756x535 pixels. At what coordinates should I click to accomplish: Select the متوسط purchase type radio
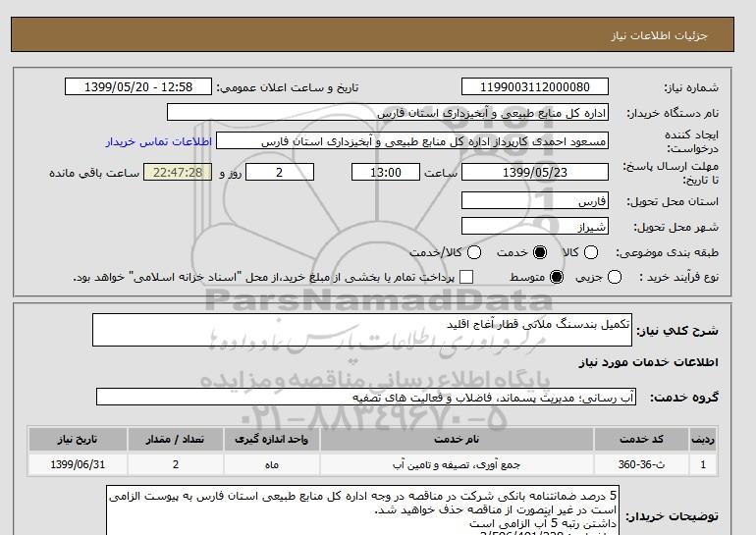(557, 277)
